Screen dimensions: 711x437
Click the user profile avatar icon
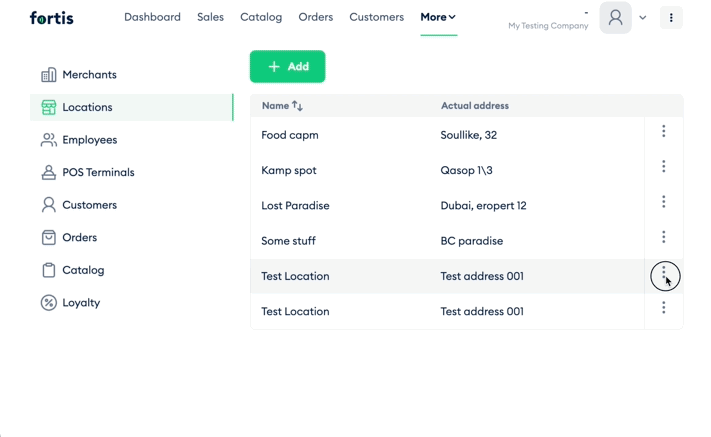pyautogui.click(x=615, y=18)
